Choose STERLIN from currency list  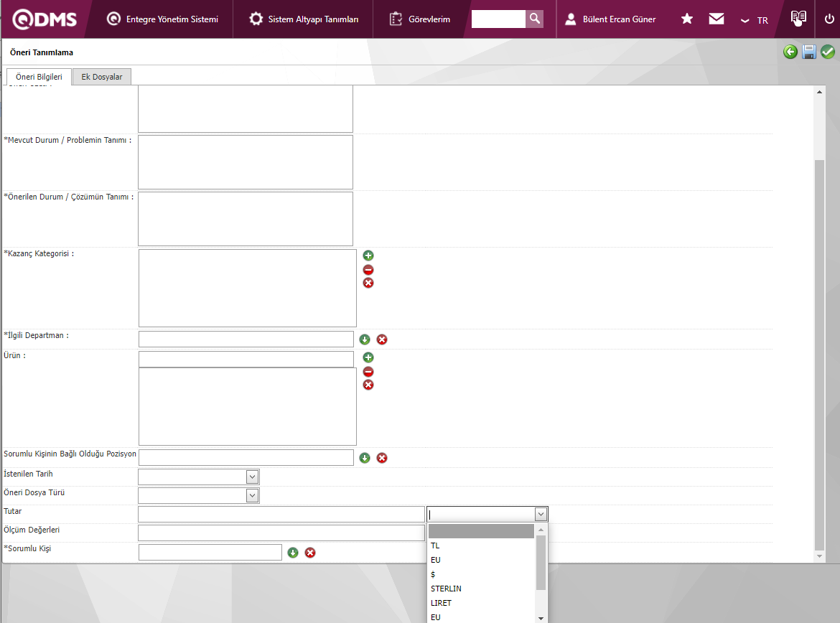[x=481, y=588]
